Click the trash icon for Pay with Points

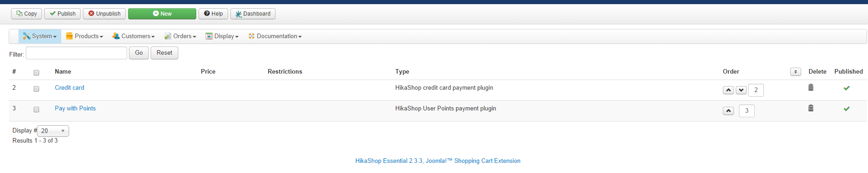(811, 108)
